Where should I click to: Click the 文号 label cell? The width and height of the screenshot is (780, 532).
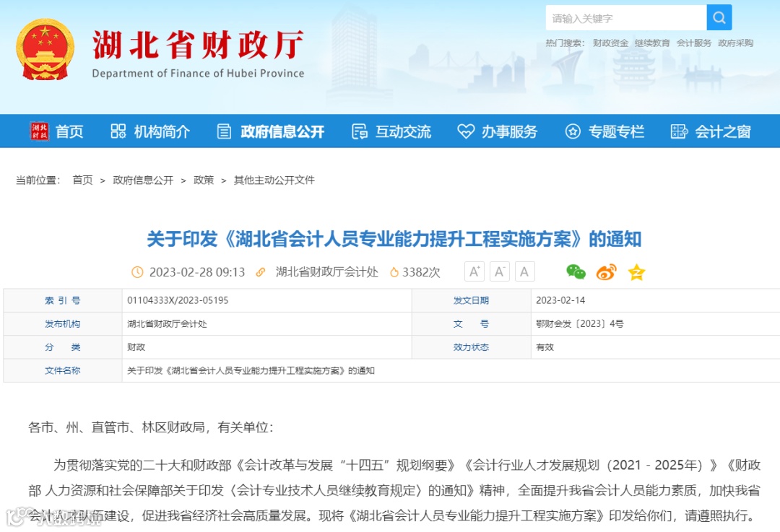471,323
